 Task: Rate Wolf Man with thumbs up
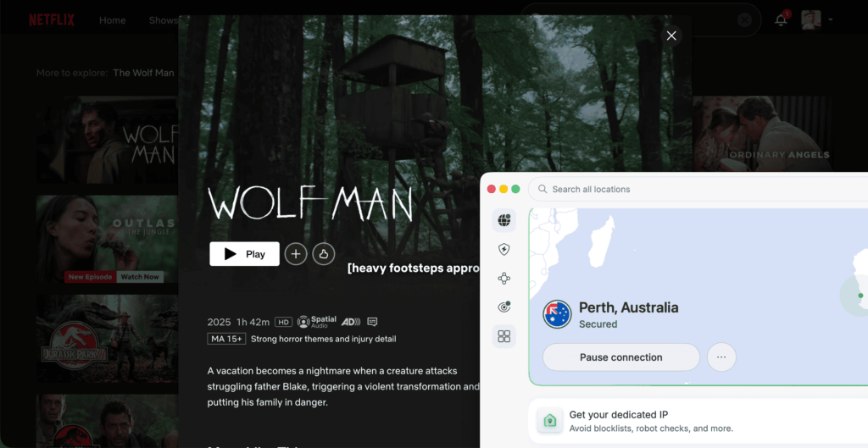coord(323,254)
